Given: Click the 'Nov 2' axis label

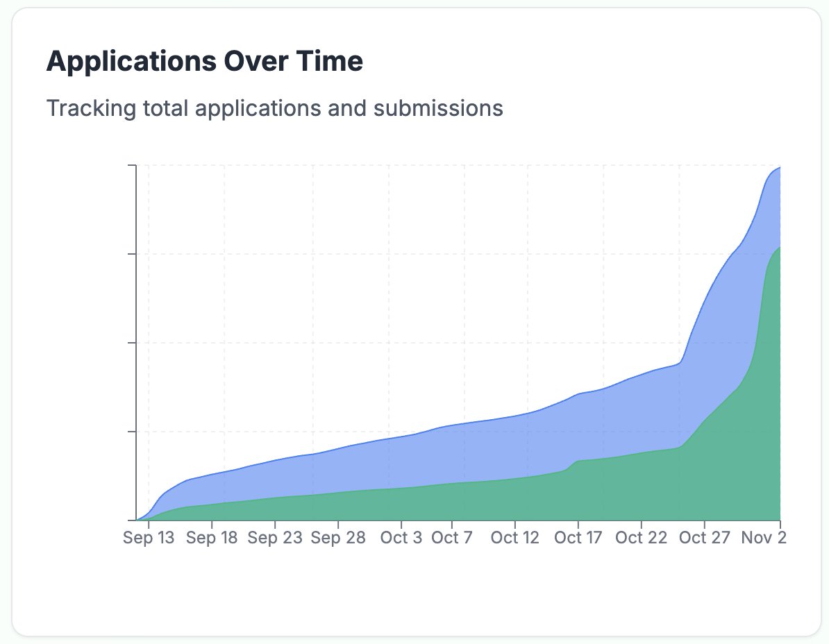Looking at the screenshot, I should (764, 538).
